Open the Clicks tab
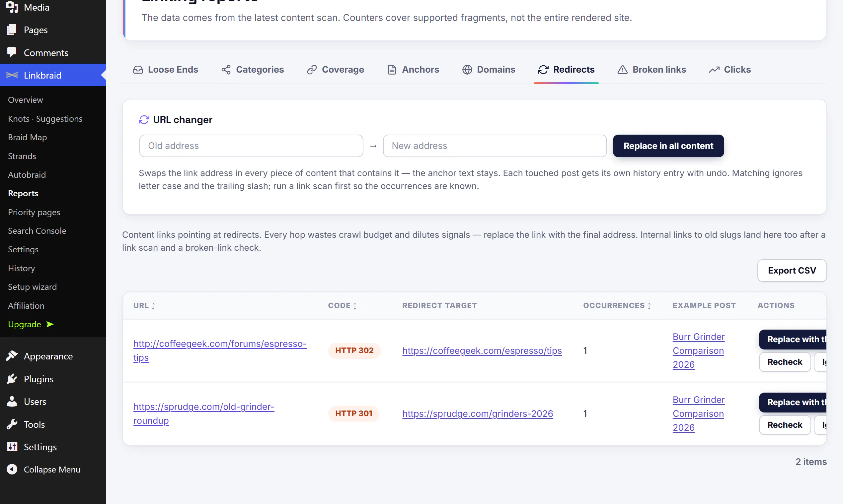843x504 pixels. point(729,69)
